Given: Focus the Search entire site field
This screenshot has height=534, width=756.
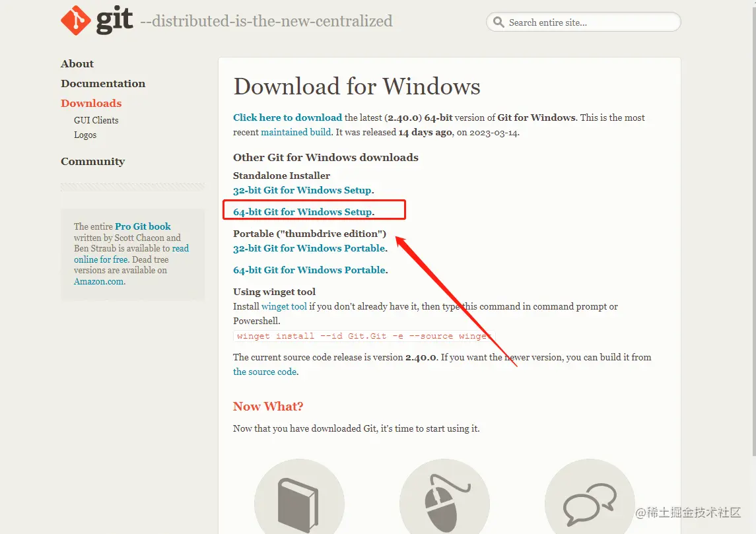Looking at the screenshot, I should click(584, 22).
